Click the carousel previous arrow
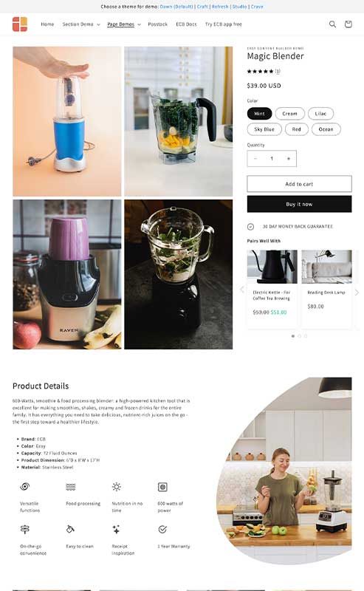Screen dimensions: 364x591 coord(242,290)
